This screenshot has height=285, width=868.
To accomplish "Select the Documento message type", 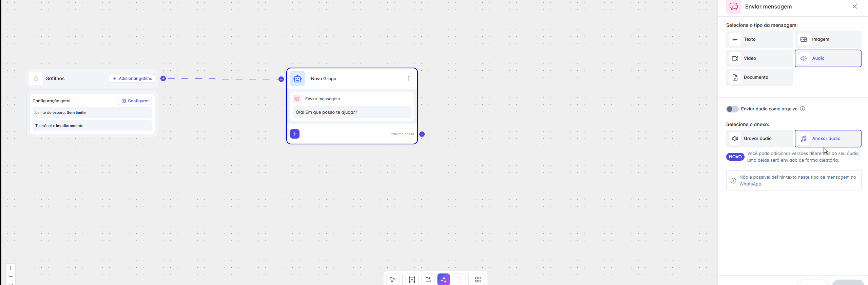I will 760,77.
